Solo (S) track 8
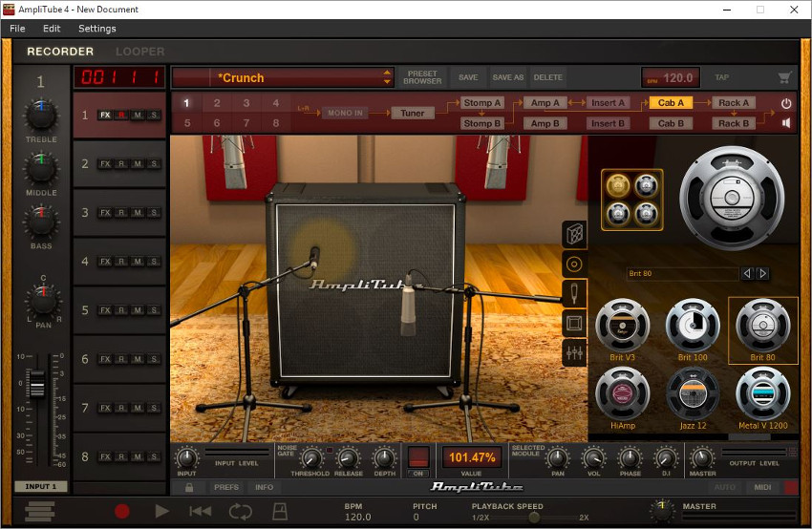The height and width of the screenshot is (529, 812). pos(154,456)
